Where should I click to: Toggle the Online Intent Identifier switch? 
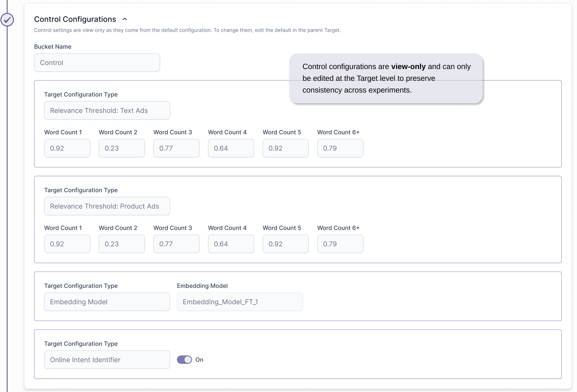click(184, 360)
